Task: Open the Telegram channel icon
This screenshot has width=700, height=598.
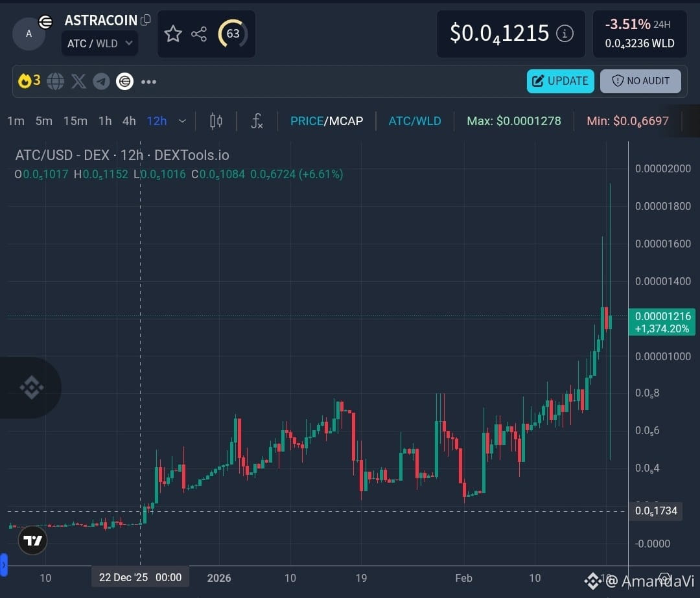Action: coord(101,81)
